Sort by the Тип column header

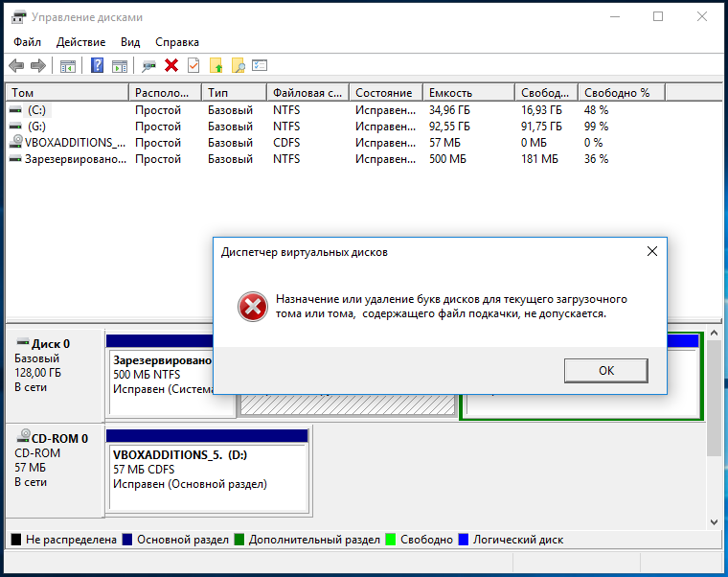coord(235,93)
